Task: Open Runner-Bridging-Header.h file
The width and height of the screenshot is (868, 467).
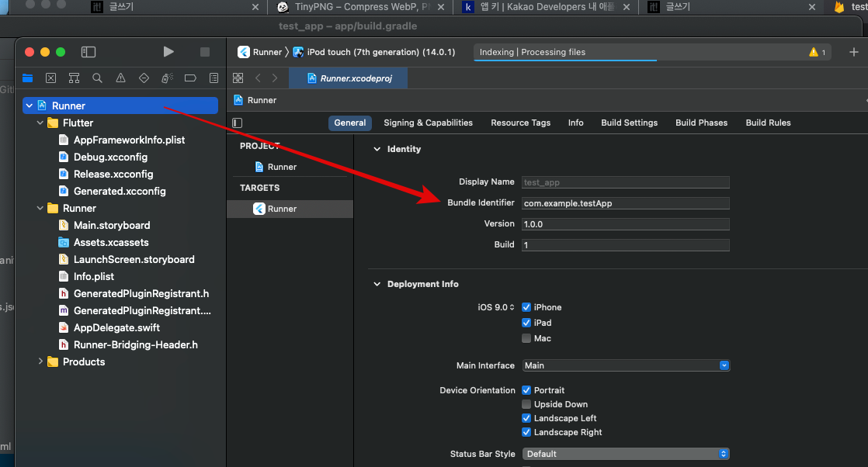Action: point(128,344)
